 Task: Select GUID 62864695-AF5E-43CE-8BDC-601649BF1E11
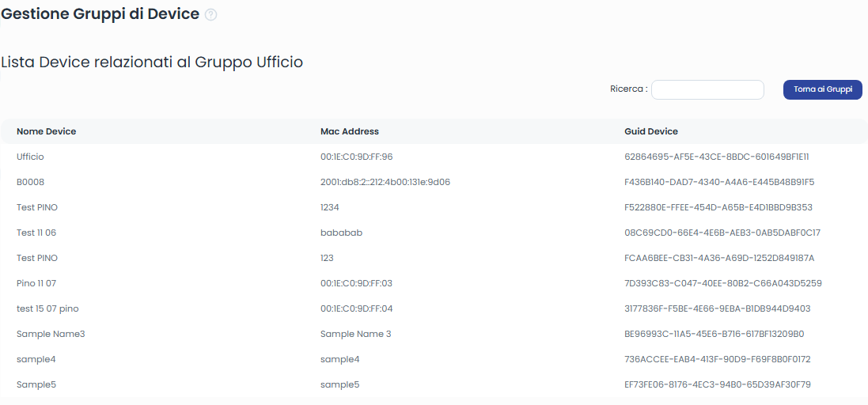tap(717, 157)
